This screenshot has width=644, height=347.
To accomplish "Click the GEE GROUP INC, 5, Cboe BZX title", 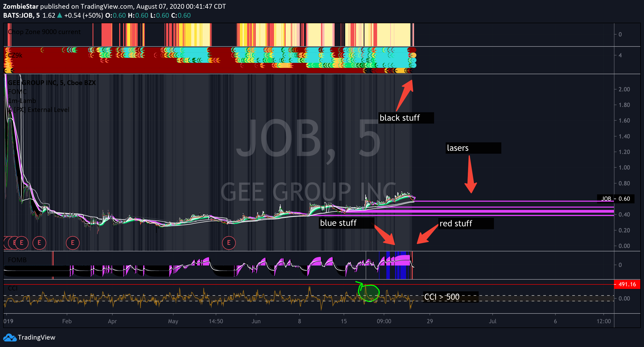I will [52, 83].
